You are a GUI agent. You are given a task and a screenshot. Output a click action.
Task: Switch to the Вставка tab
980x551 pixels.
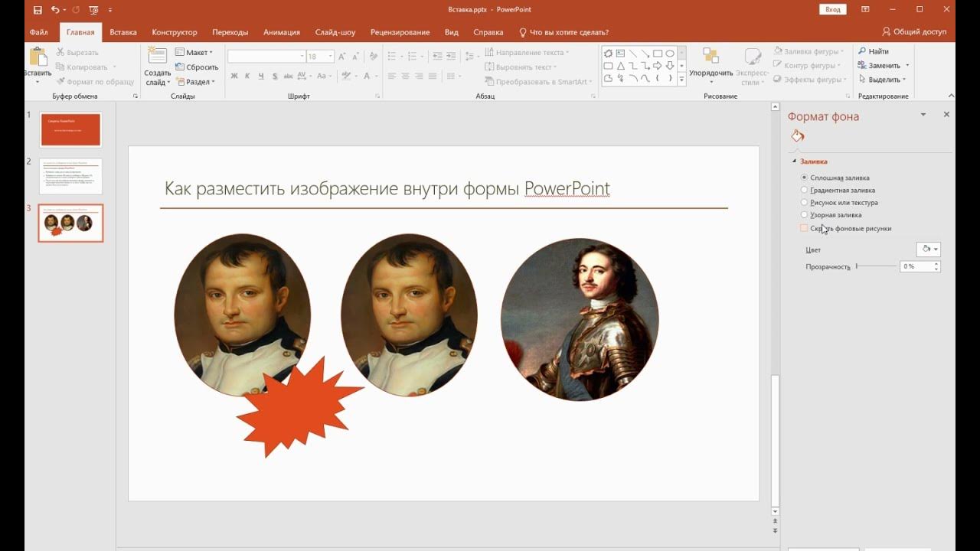(x=123, y=32)
